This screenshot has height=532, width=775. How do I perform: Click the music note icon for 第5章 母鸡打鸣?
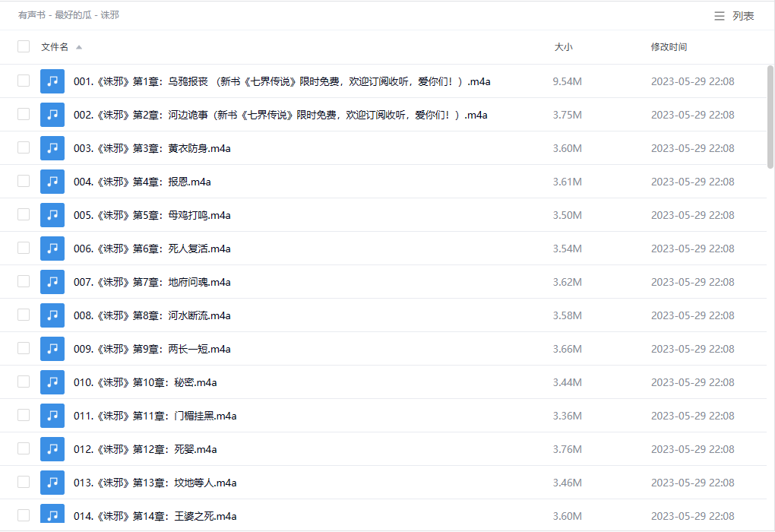click(52, 215)
